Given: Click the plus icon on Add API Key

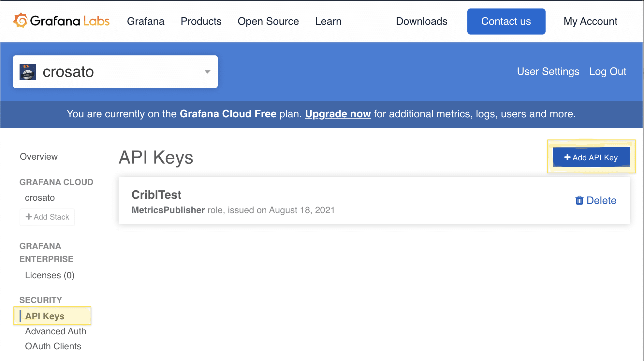Looking at the screenshot, I should [567, 157].
